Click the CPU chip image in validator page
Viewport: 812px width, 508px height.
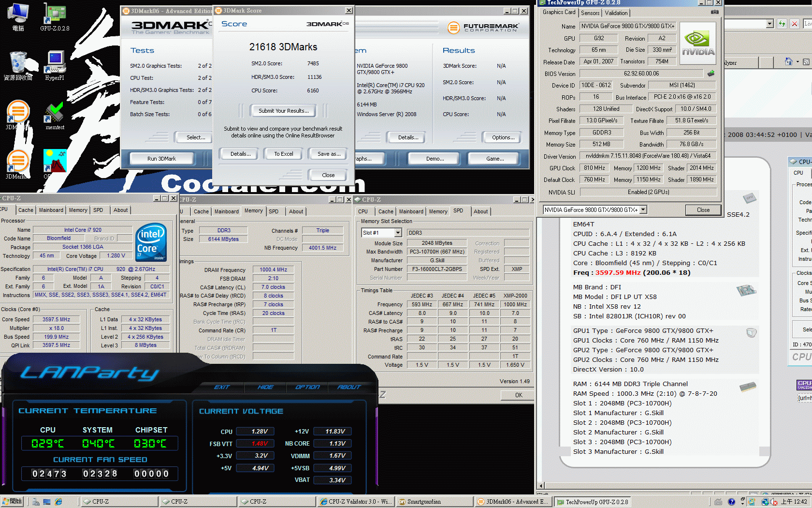[750, 198]
